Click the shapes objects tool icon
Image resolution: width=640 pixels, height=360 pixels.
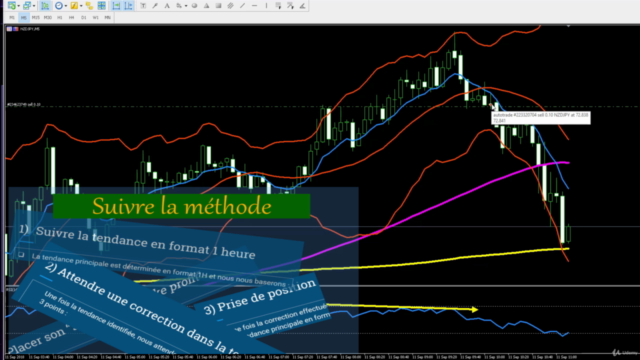pos(179,6)
